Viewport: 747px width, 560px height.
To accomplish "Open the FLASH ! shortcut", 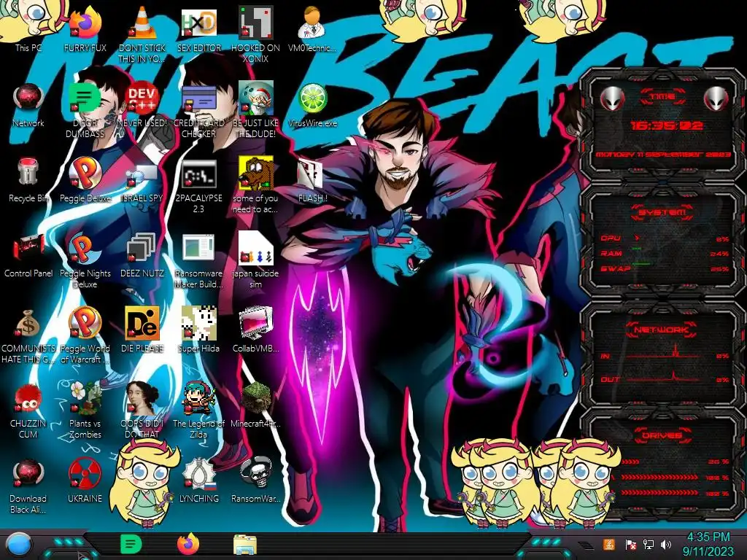I will pyautogui.click(x=312, y=181).
